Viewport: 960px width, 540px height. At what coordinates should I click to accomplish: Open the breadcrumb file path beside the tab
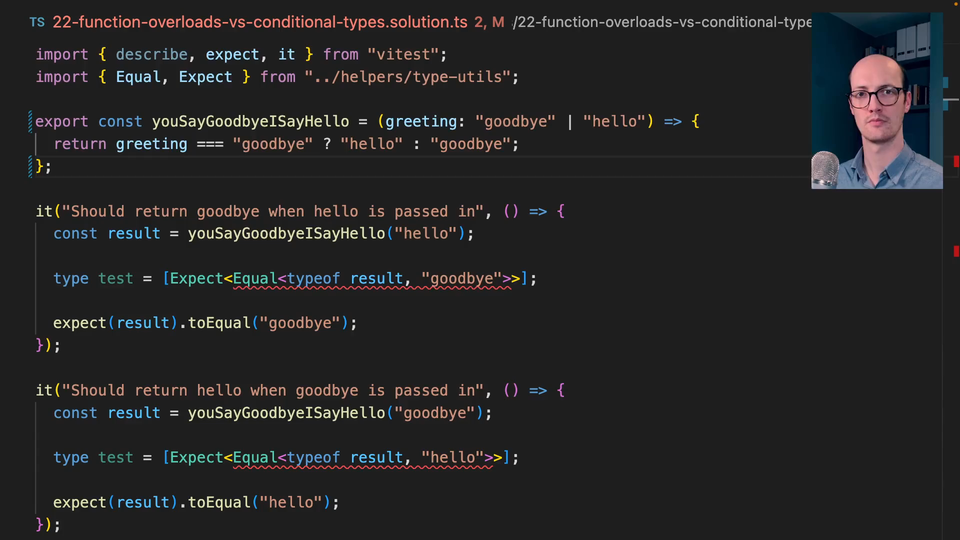pyautogui.click(x=660, y=21)
